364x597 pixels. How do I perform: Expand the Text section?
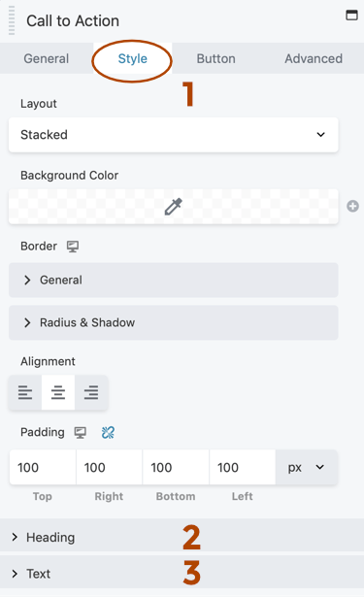[x=182, y=573]
